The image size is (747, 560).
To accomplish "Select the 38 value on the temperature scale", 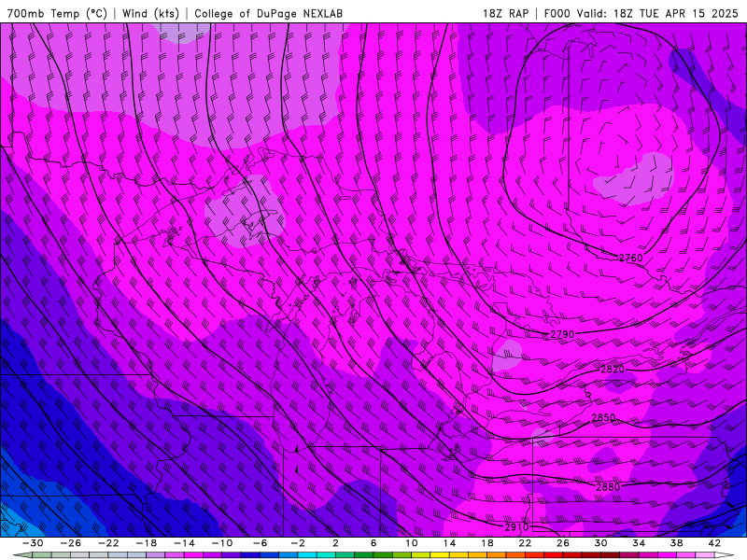I will click(676, 543).
